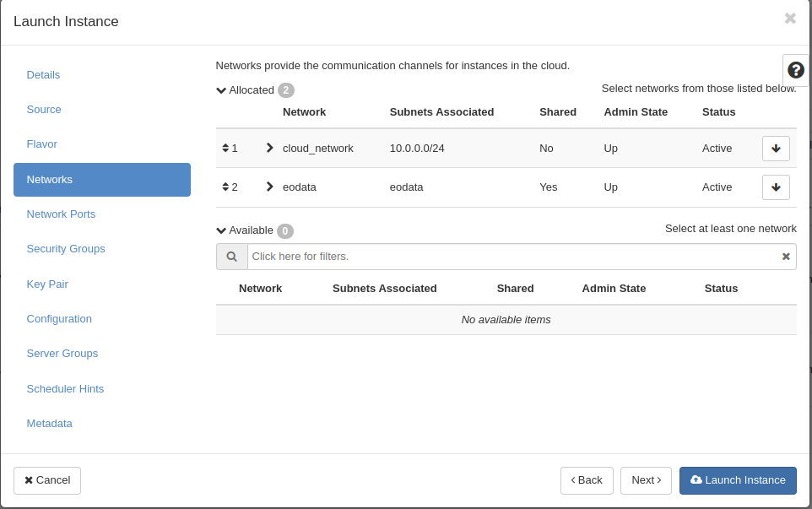Go to the Flavor step

tap(42, 144)
